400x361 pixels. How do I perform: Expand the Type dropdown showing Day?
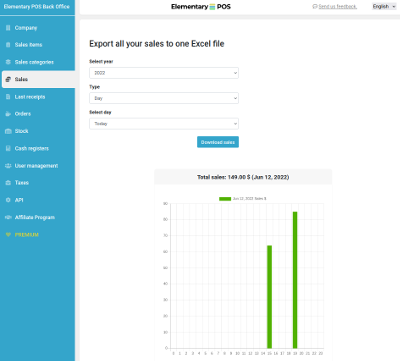click(x=164, y=98)
